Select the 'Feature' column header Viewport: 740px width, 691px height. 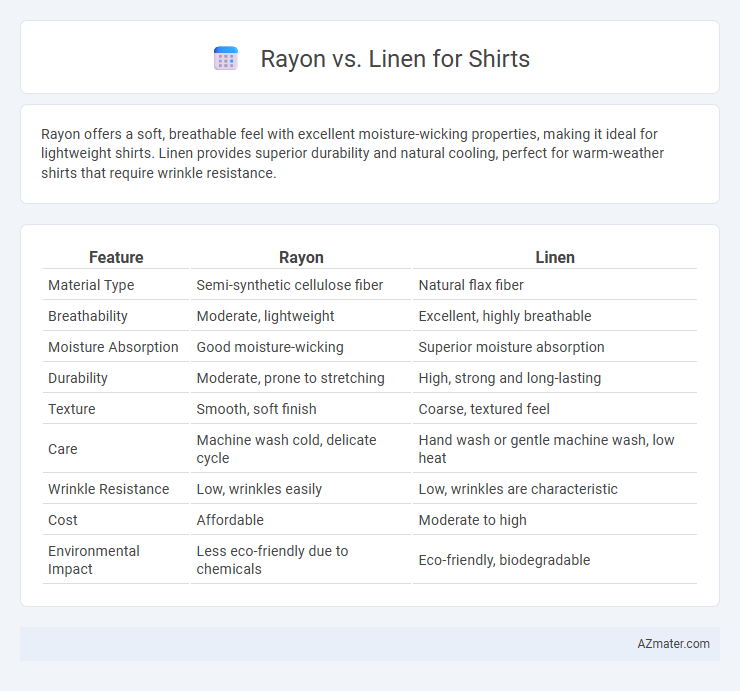[x=116, y=257]
